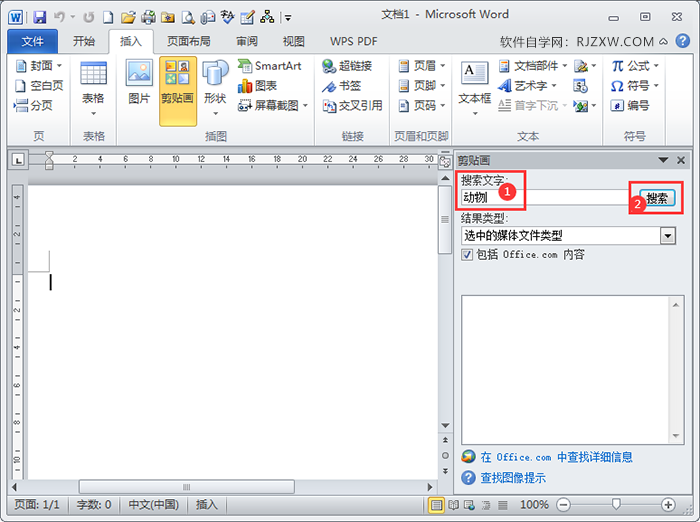Open Quick Parts (文档部件) menu
Image resolution: width=700 pixels, height=522 pixels.
[532, 66]
